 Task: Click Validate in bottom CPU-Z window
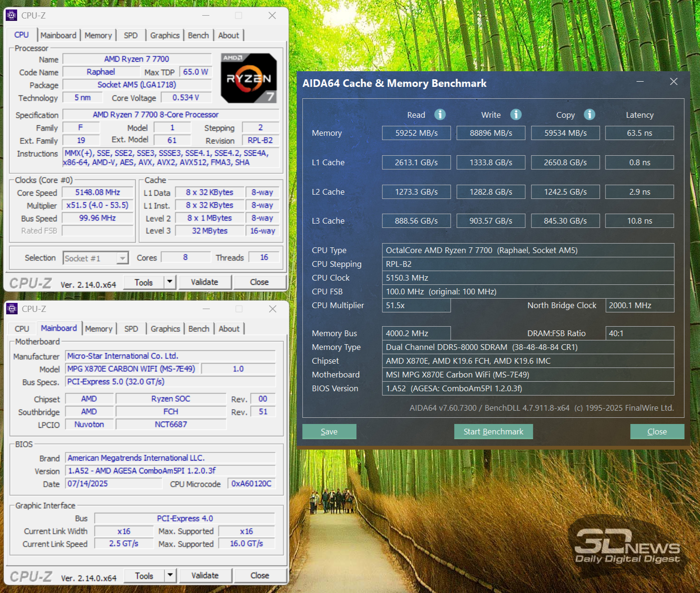[x=205, y=575]
